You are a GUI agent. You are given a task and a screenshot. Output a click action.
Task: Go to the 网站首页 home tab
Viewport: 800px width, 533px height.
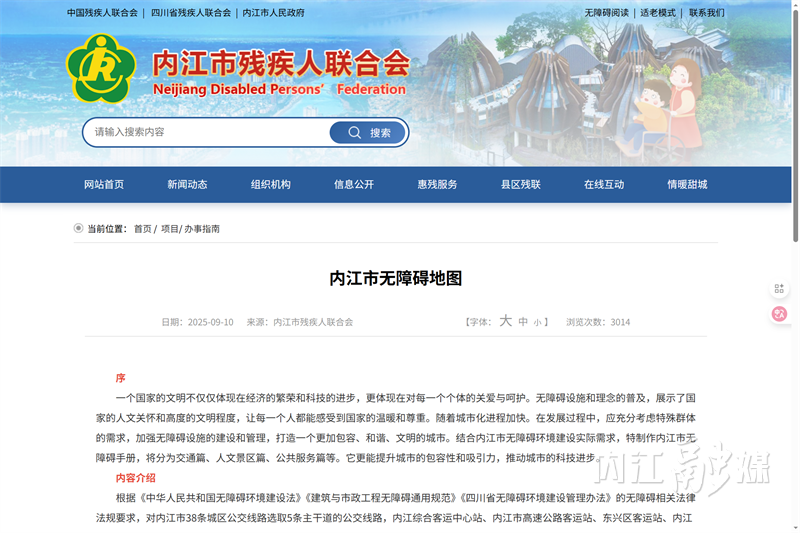click(104, 184)
